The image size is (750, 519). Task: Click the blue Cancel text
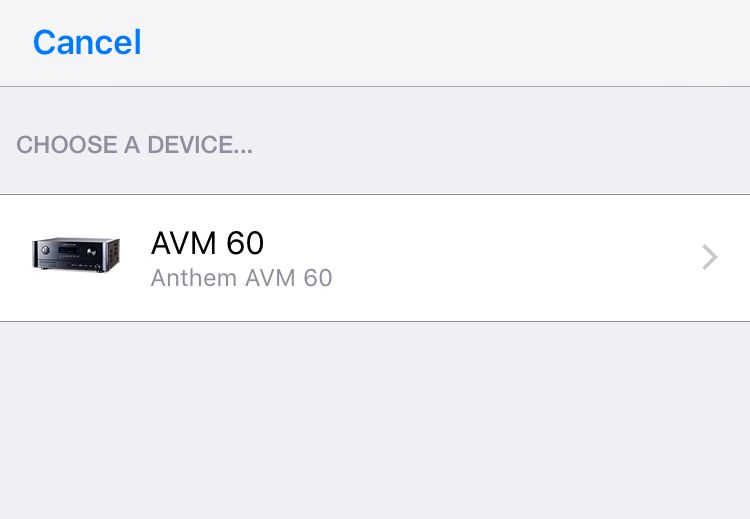click(x=87, y=42)
